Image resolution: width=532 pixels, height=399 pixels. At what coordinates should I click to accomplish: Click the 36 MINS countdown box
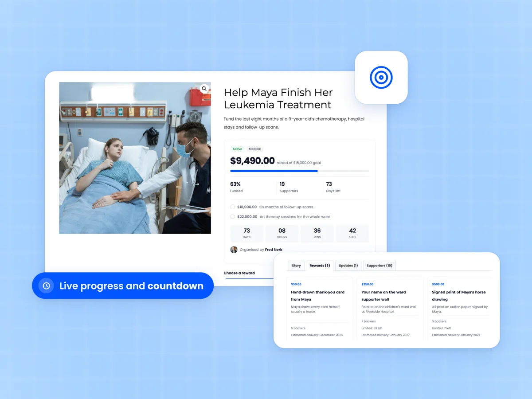(x=317, y=233)
